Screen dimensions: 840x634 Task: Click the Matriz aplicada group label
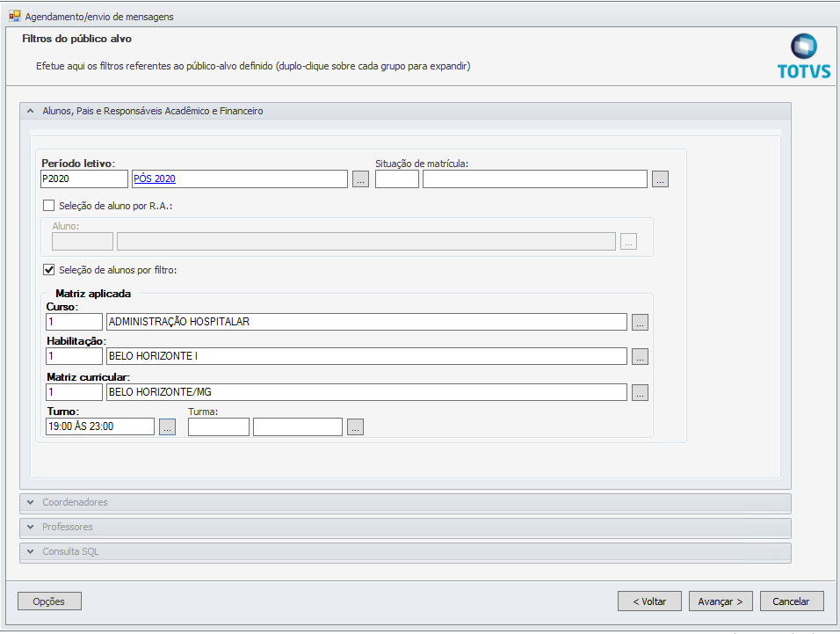pyautogui.click(x=93, y=294)
